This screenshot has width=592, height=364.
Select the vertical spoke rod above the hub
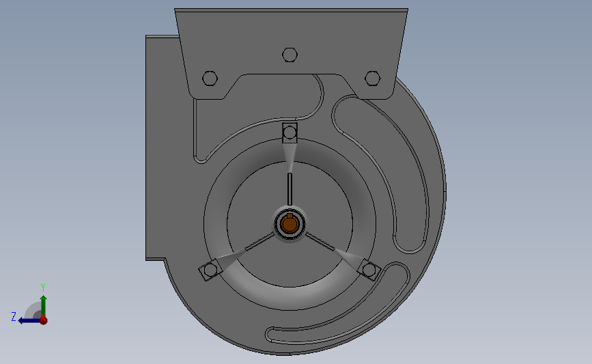click(x=290, y=189)
